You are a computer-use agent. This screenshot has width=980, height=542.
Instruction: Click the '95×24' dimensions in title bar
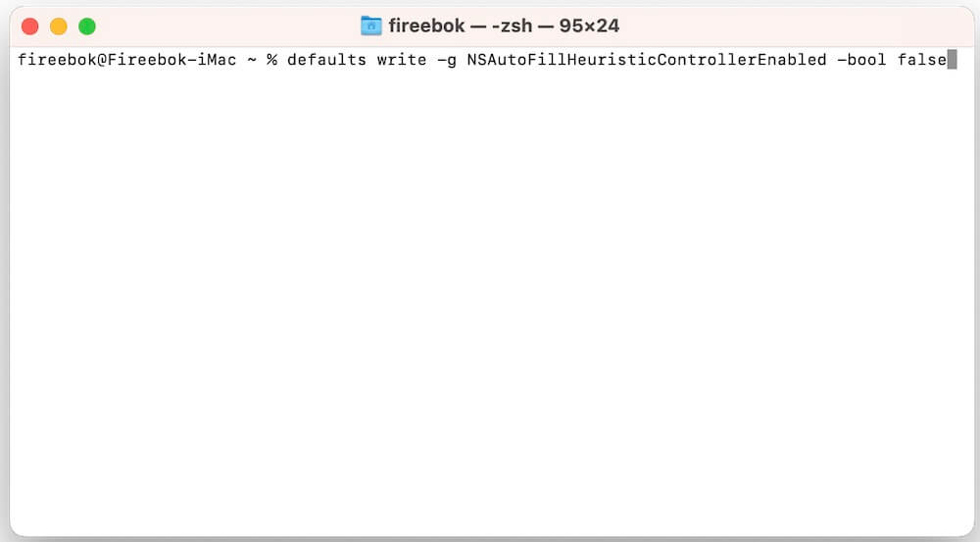[589, 25]
